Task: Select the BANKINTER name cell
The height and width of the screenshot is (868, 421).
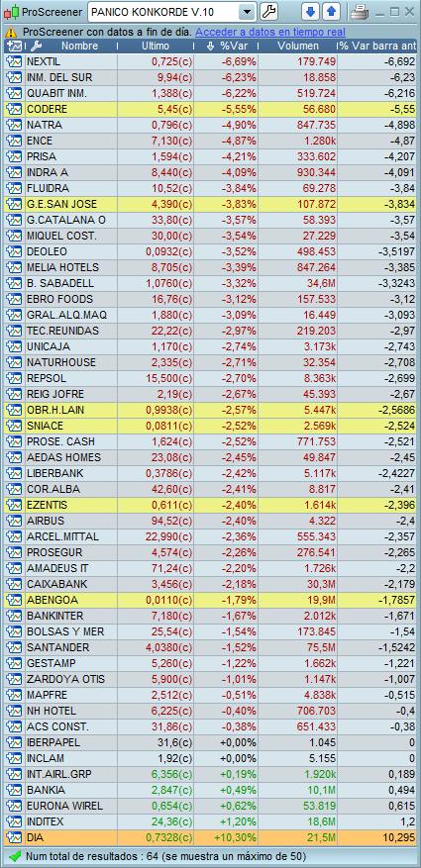Action: (x=69, y=617)
